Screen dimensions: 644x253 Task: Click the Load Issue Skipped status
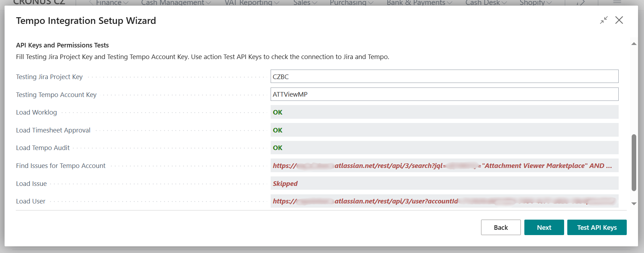point(285,184)
